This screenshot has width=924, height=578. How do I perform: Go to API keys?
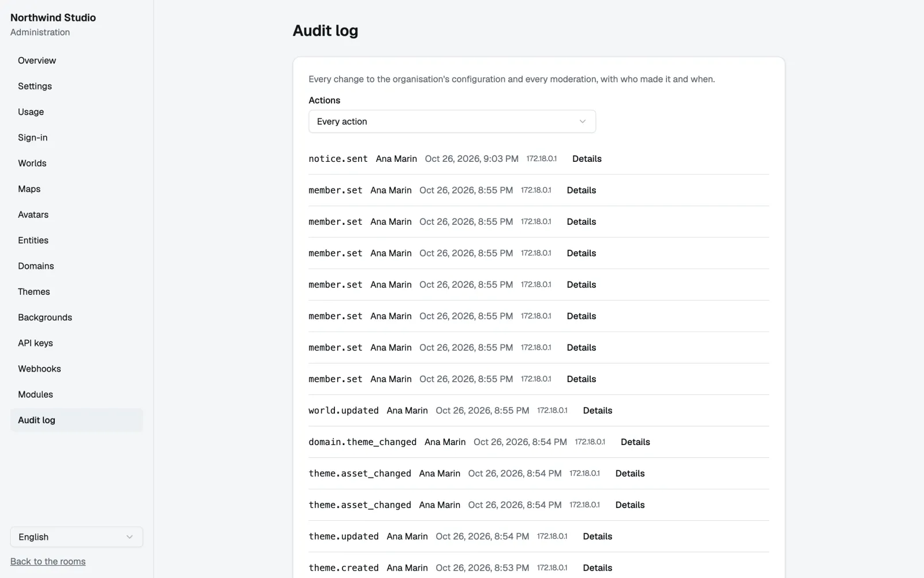coord(76,343)
